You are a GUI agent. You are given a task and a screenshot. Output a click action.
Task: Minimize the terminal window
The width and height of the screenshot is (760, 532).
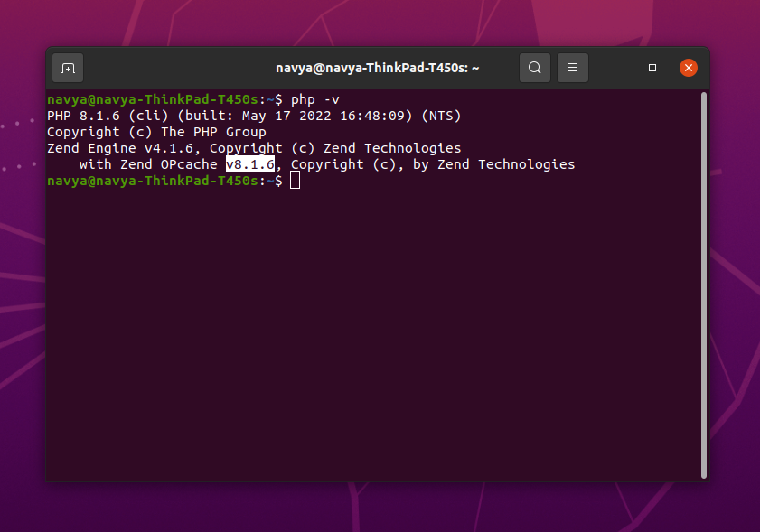click(x=616, y=68)
